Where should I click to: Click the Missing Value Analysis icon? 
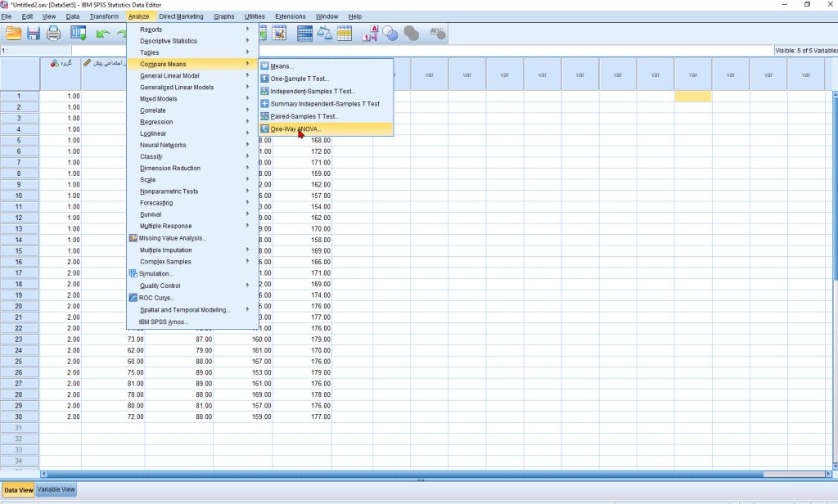(x=133, y=238)
